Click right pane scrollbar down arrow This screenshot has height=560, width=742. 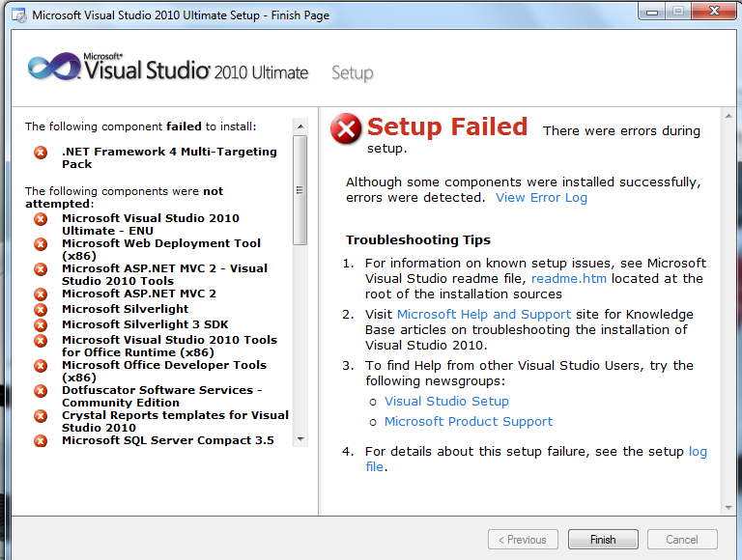(728, 508)
